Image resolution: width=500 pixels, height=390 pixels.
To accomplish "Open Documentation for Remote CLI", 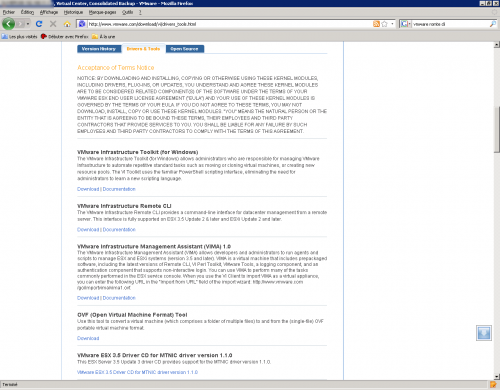I will (x=119, y=230).
